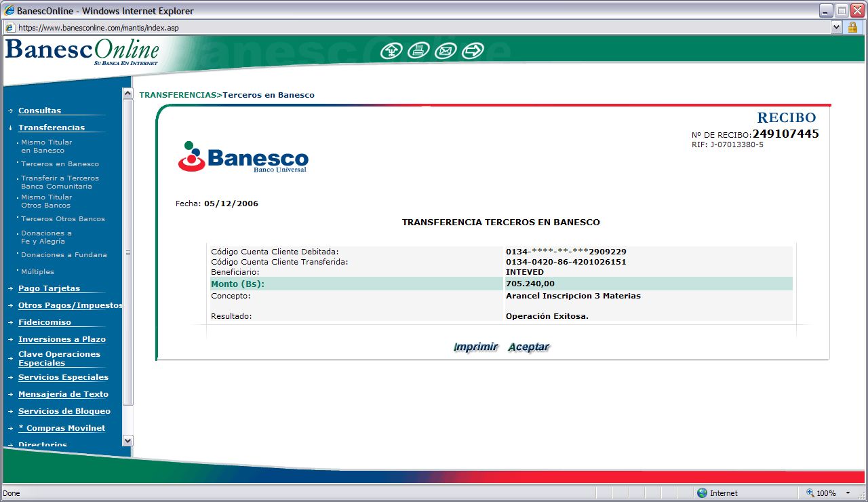Viewport: 868px width, 502px height.
Task: Click the printer icon in the green header
Action: click(418, 51)
